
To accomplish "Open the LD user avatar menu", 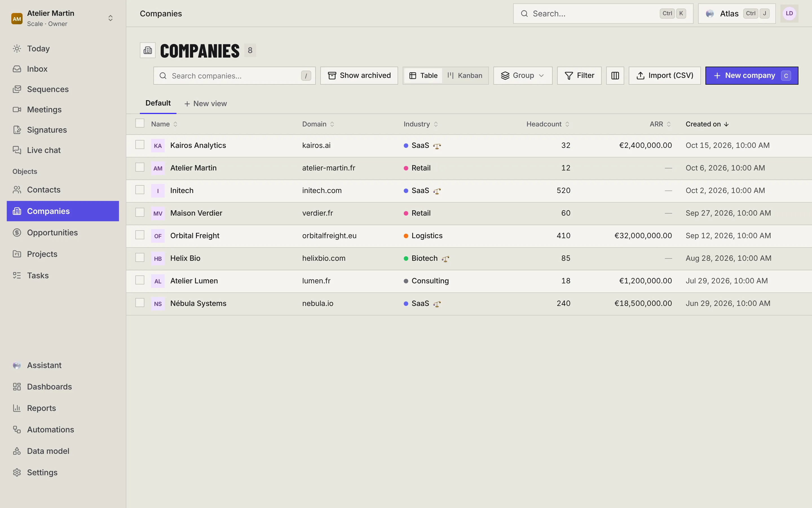I will click(x=789, y=14).
